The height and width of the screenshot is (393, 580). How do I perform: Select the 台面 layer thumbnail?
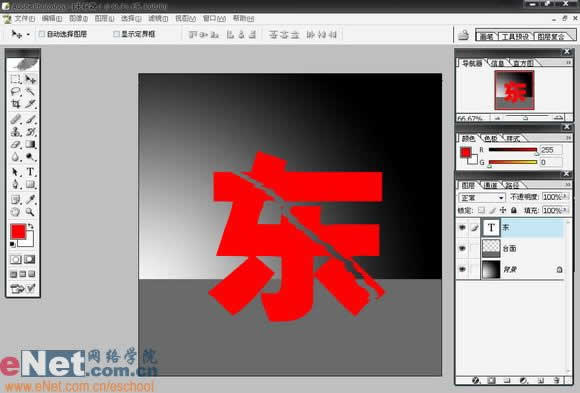pyautogui.click(x=491, y=248)
